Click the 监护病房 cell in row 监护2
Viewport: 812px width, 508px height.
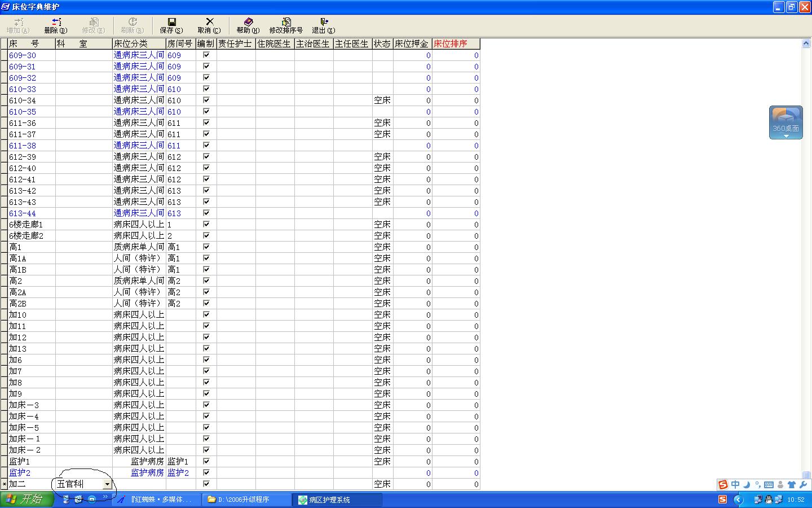pos(139,472)
